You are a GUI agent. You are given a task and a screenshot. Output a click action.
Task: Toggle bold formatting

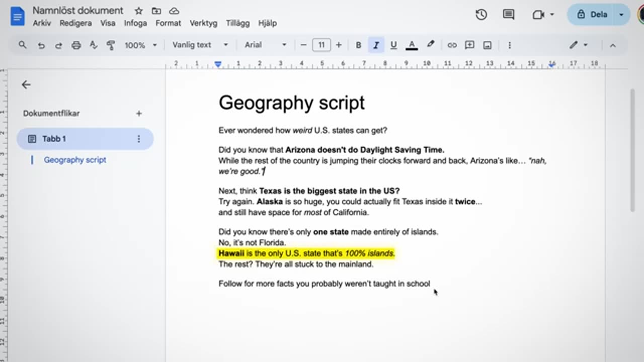click(x=358, y=45)
